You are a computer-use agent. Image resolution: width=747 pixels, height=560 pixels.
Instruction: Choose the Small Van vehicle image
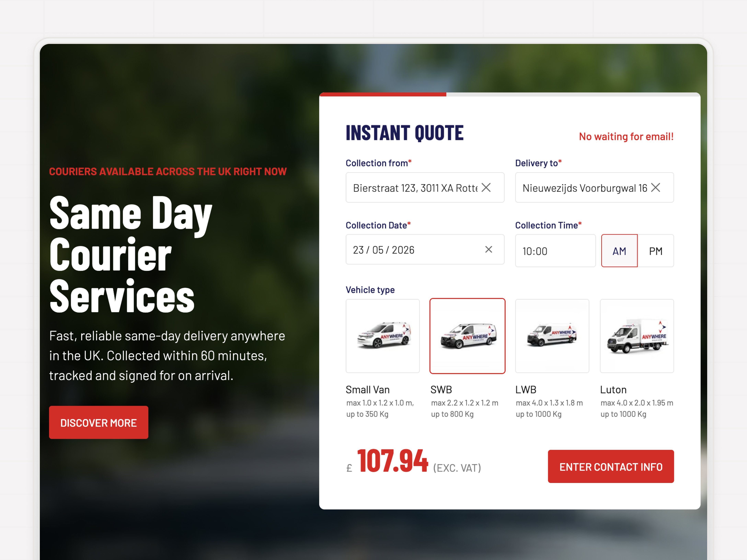(383, 336)
